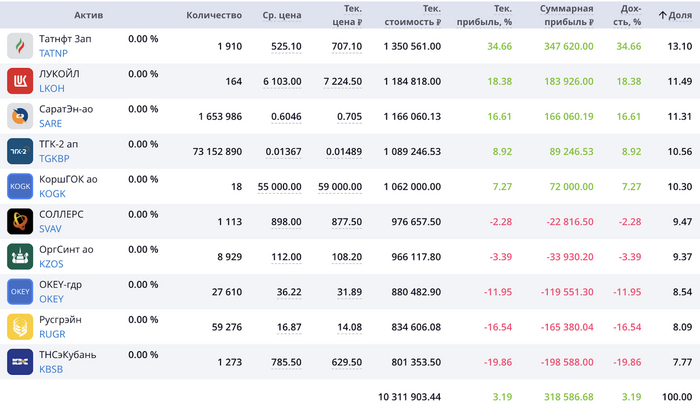The height and width of the screenshot is (410, 700).
Task: Click the Tatneft TATNP company logo icon
Action: click(21, 46)
